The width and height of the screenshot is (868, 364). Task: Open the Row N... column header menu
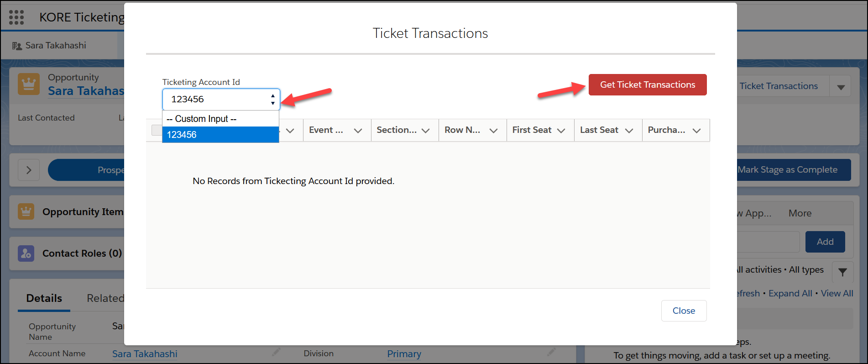[x=493, y=131]
